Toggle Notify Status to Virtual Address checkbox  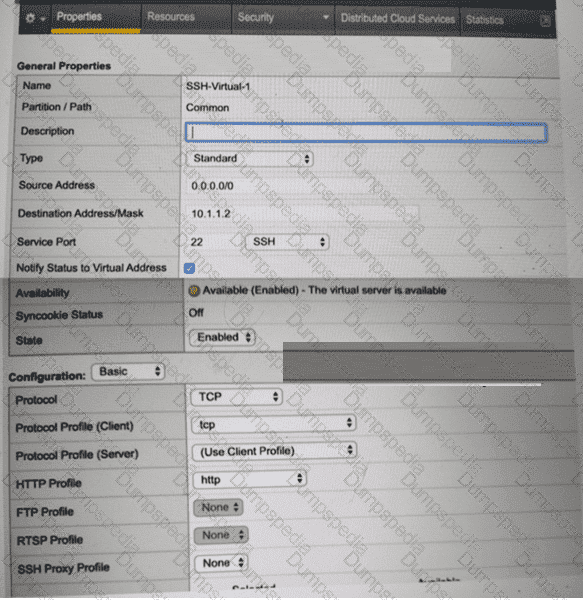point(189,269)
